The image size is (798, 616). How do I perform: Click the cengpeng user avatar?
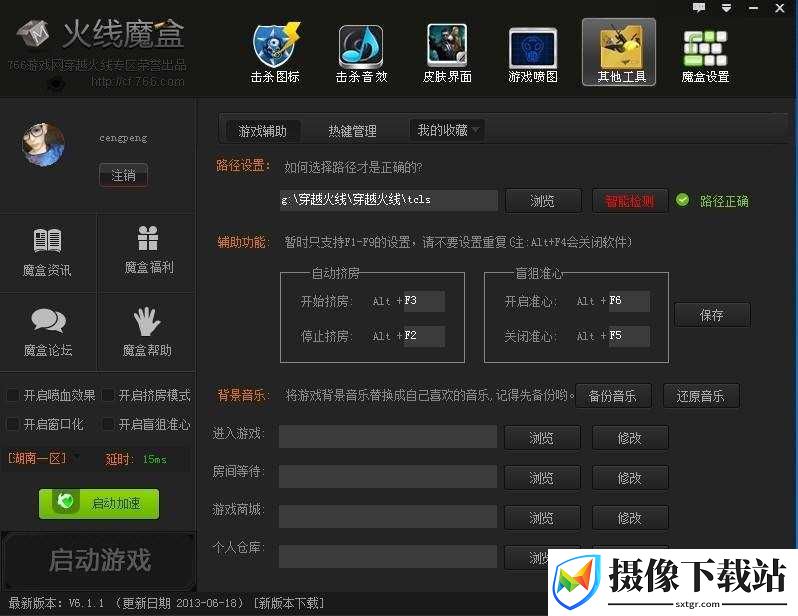pos(43,145)
